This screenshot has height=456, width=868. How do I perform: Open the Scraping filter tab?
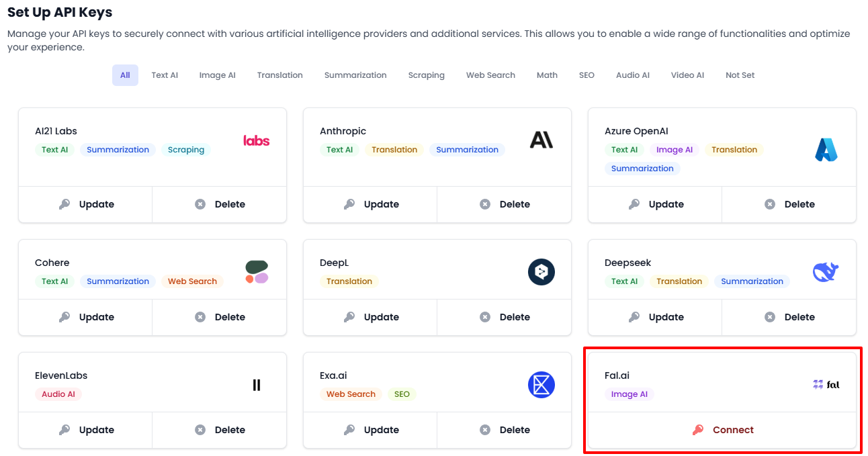click(426, 75)
